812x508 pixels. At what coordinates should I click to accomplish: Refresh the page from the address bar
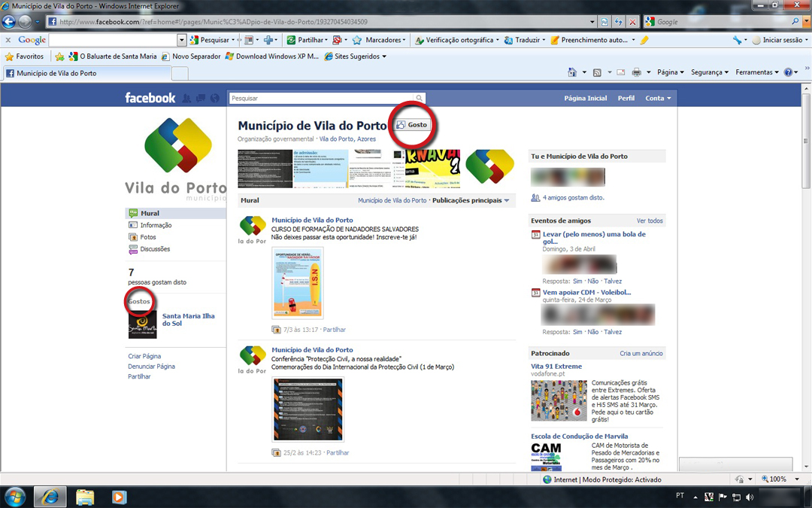pyautogui.click(x=618, y=22)
